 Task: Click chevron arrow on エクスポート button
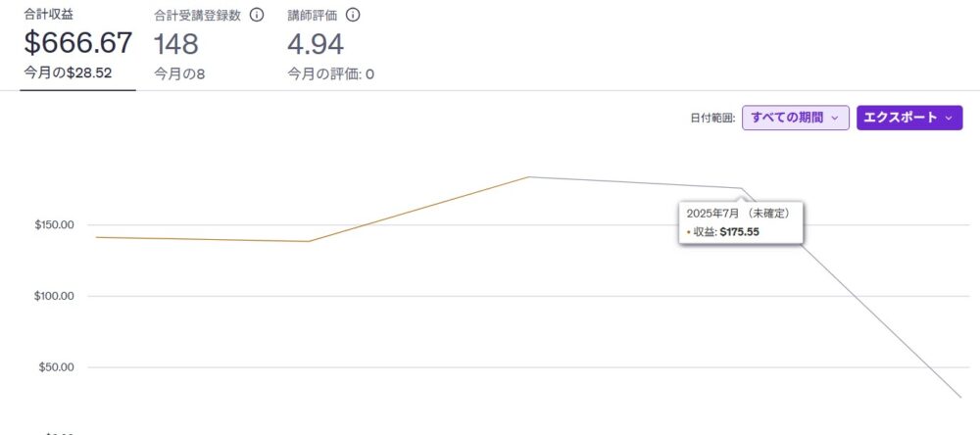tap(949, 118)
